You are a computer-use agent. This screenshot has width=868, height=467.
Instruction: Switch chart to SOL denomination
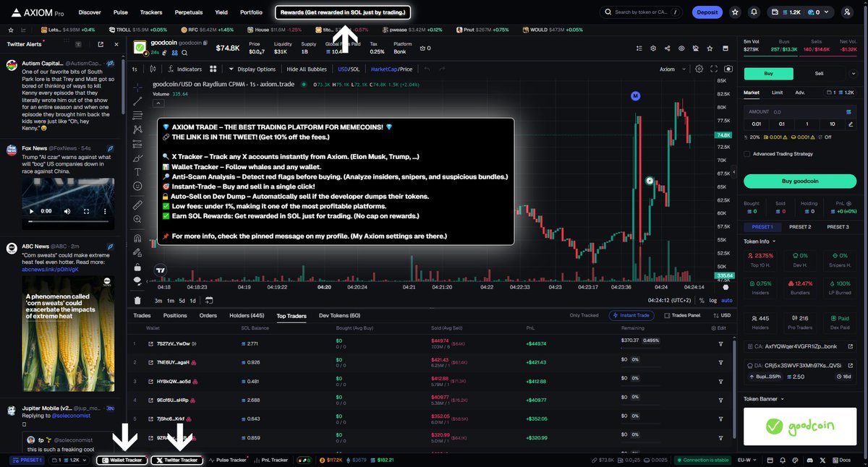point(354,69)
